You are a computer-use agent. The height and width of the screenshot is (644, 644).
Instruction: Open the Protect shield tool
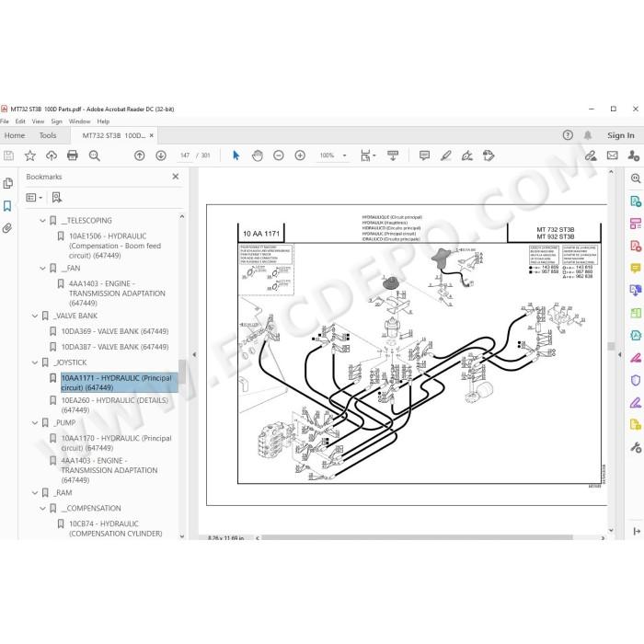tap(636, 380)
